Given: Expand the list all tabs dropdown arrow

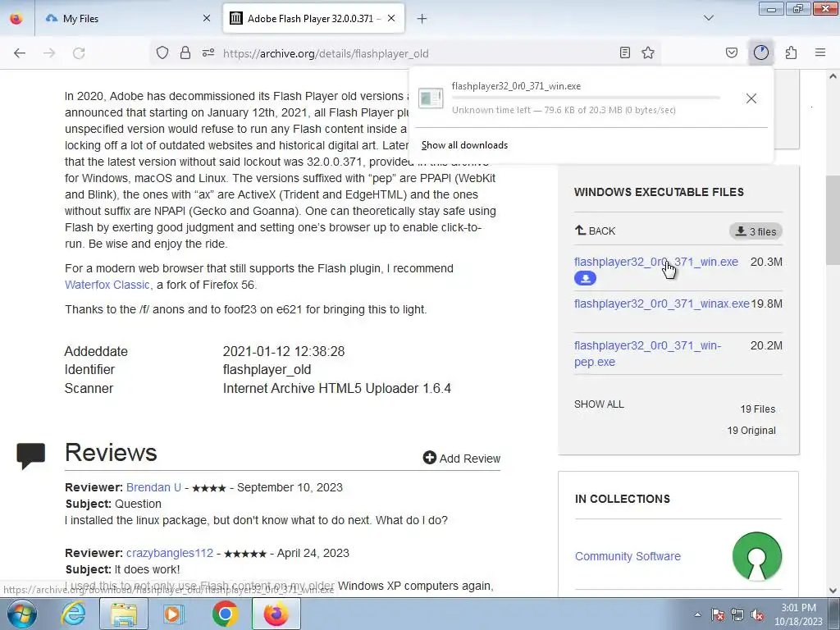Looking at the screenshot, I should tap(708, 18).
